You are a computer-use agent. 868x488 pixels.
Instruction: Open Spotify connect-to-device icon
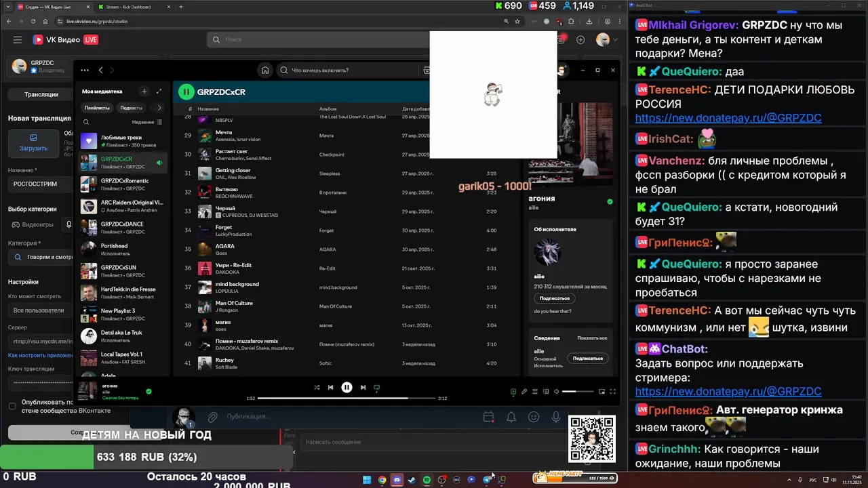546,391
